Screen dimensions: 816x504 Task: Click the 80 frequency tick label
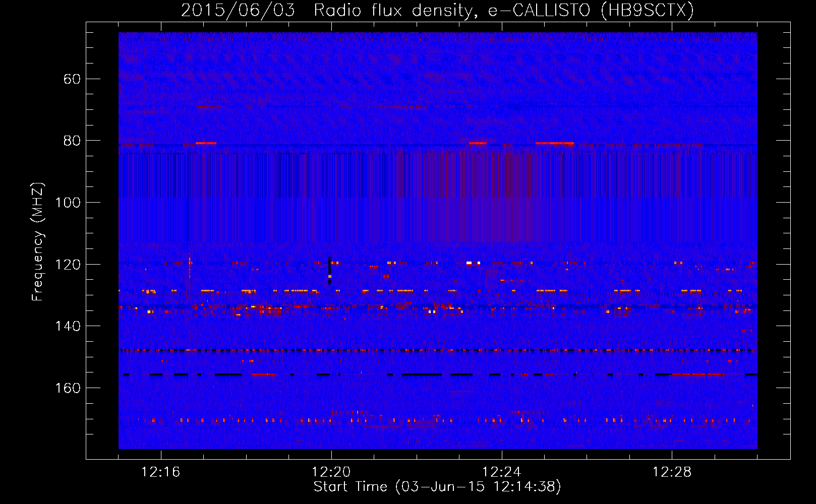pyautogui.click(x=72, y=141)
